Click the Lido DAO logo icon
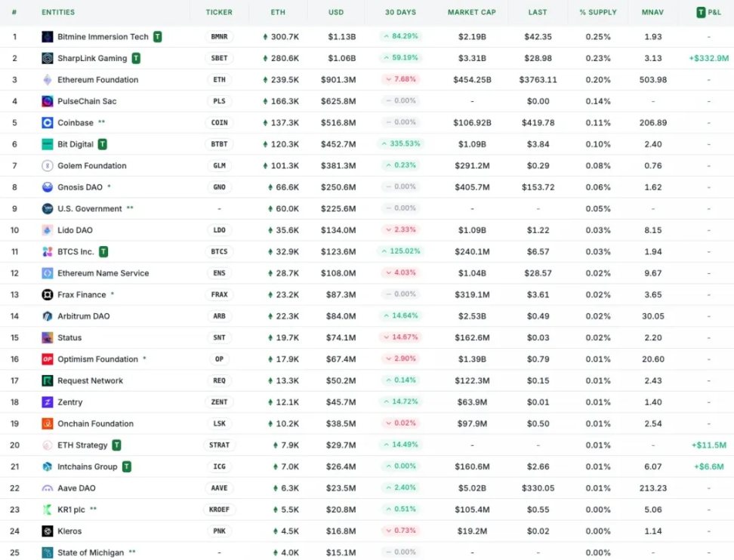The image size is (734, 560). point(48,230)
